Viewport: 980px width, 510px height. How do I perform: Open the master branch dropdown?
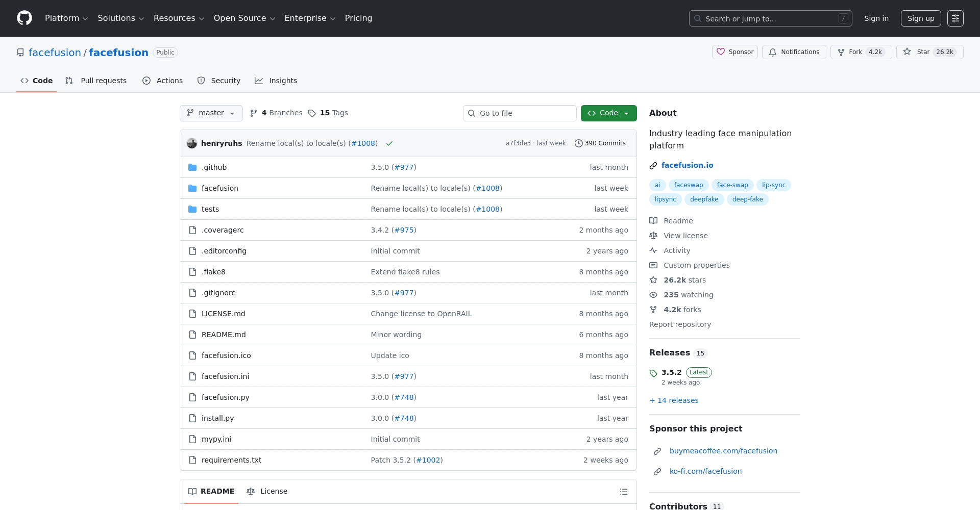click(x=211, y=113)
